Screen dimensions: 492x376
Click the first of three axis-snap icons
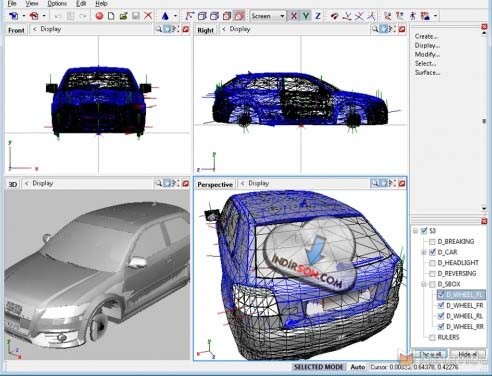pyautogui.click(x=347, y=16)
